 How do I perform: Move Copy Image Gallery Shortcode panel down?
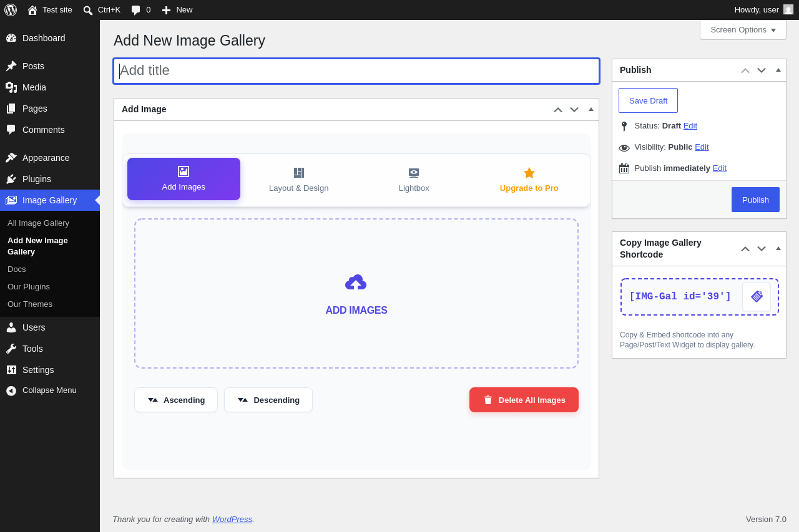click(762, 249)
